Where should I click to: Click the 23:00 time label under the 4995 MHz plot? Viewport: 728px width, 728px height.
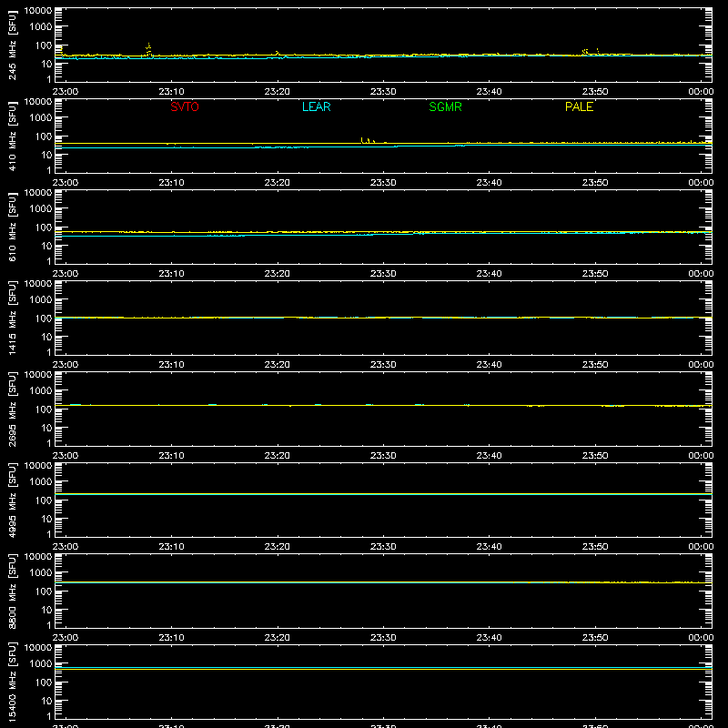point(66,547)
